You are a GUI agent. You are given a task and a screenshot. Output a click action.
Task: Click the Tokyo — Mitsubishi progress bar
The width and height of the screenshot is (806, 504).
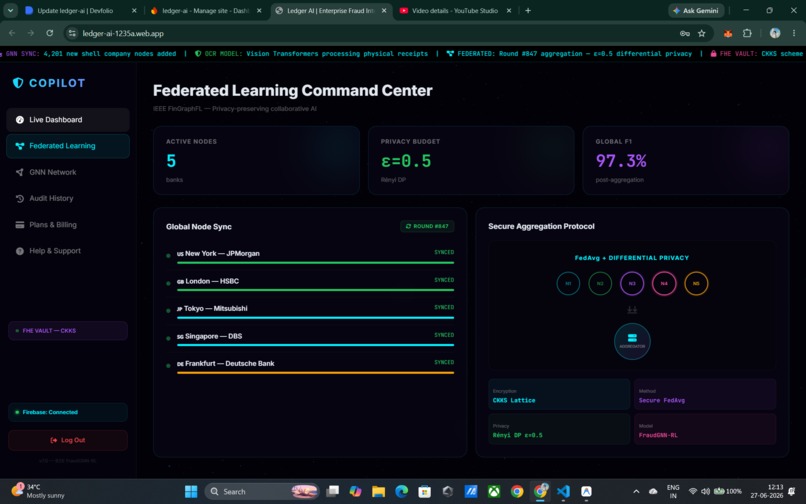(x=315, y=318)
